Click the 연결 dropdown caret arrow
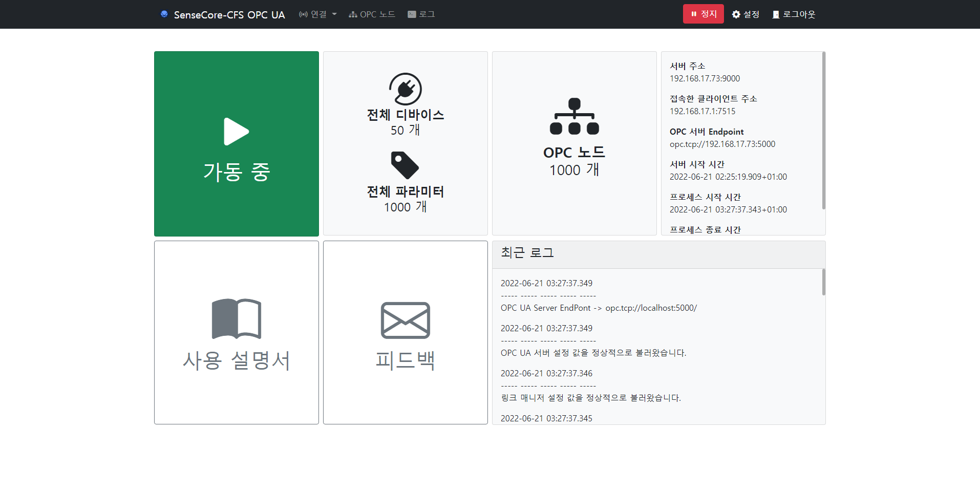 click(x=334, y=14)
